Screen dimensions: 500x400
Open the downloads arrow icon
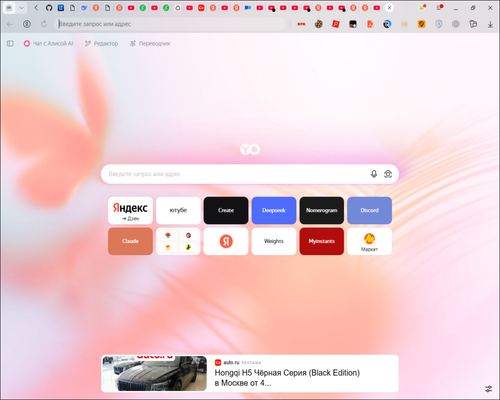click(490, 24)
